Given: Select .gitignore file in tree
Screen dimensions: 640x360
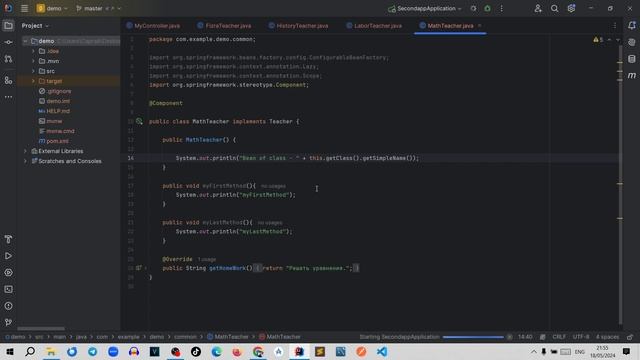Looking at the screenshot, I should pyautogui.click(x=59, y=91).
